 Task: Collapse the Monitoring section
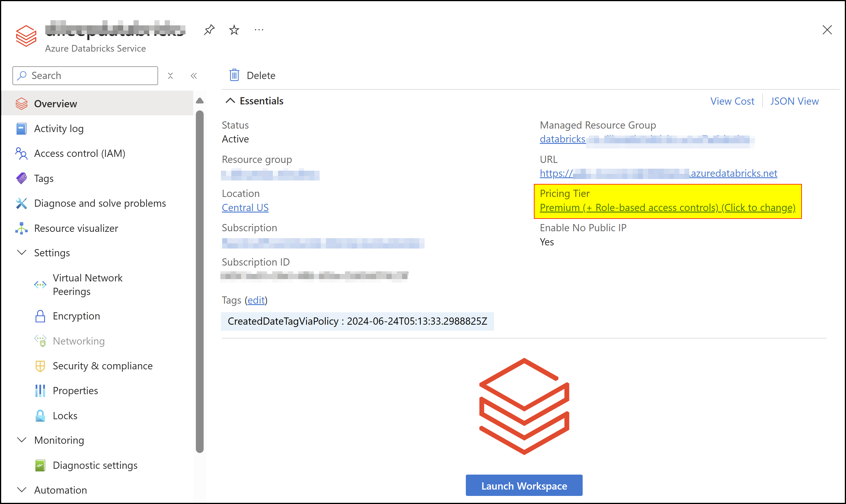[22, 440]
